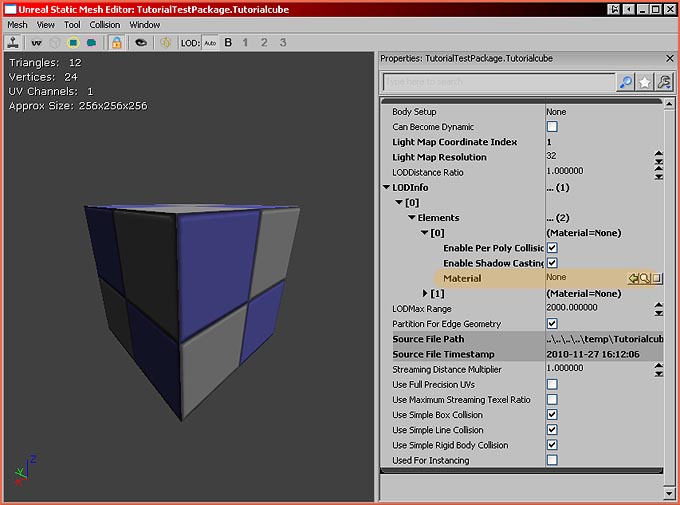The image size is (680, 505).
Task: Enable Use Maximum Streaming Texel Ratio checkbox
Action: [x=552, y=400]
